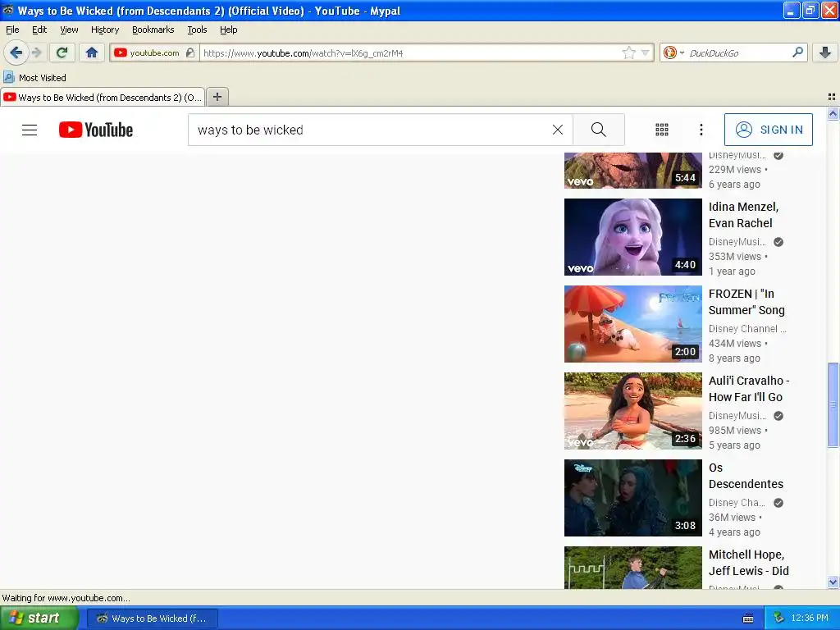
Task: Go to browser Home page
Action: coord(92,52)
